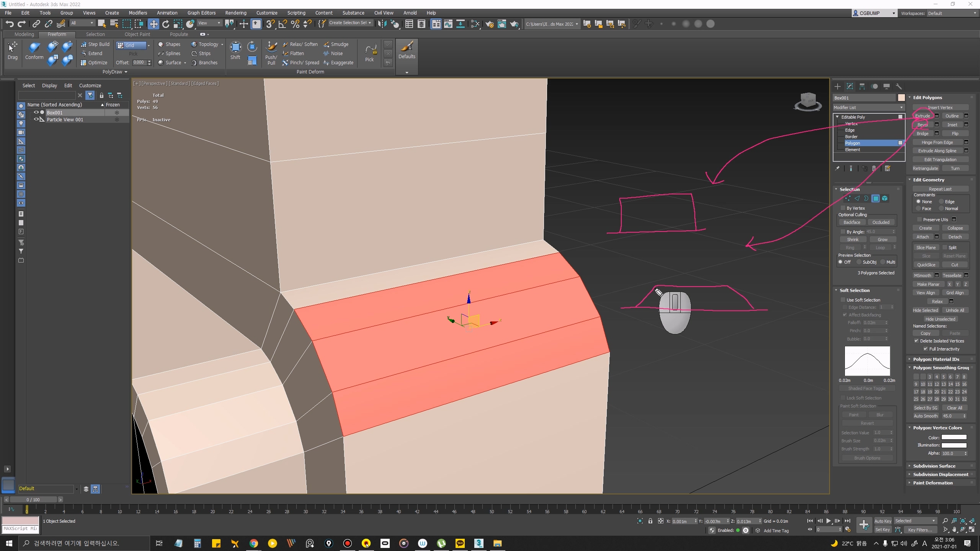Open Chrome from the Windows taskbar
The width and height of the screenshot is (980, 551).
[253, 543]
